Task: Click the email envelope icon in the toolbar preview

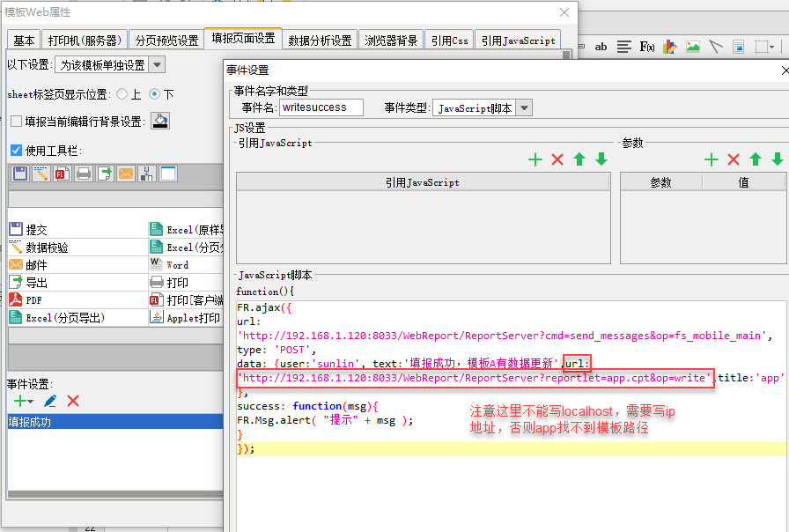Action: (x=126, y=174)
